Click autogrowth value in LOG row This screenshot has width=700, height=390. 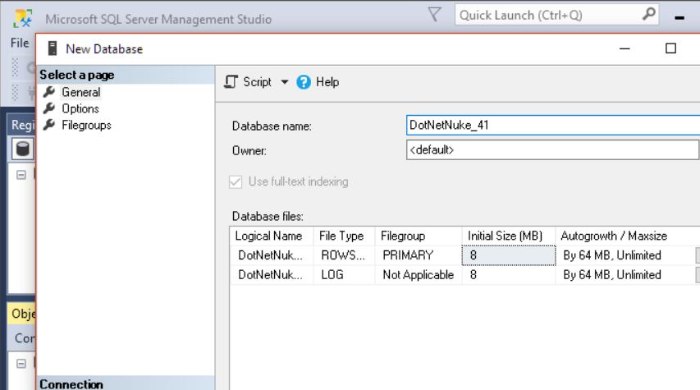pos(625,275)
